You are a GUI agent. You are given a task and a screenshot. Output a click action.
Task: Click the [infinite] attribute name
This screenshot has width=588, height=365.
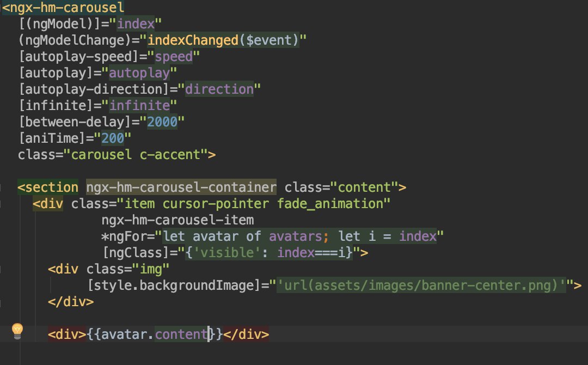[x=56, y=105]
